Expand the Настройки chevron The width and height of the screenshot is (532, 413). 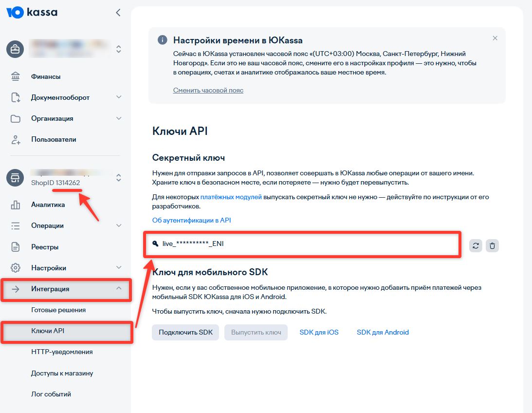(x=119, y=267)
